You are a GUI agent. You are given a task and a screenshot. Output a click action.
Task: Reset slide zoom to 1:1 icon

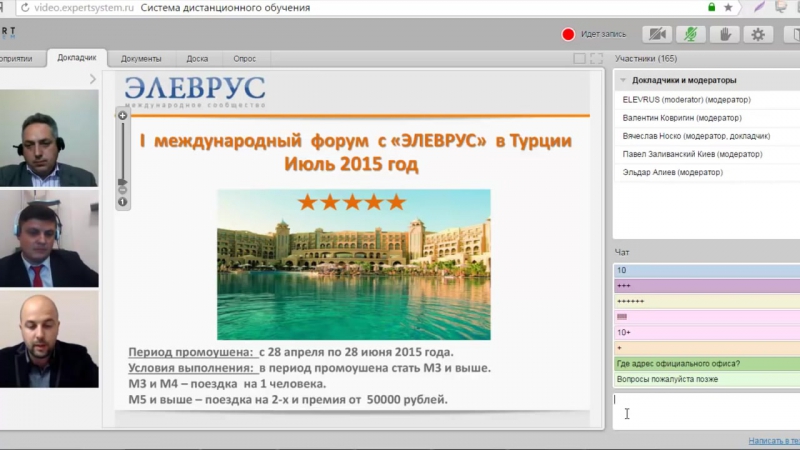[x=122, y=202]
